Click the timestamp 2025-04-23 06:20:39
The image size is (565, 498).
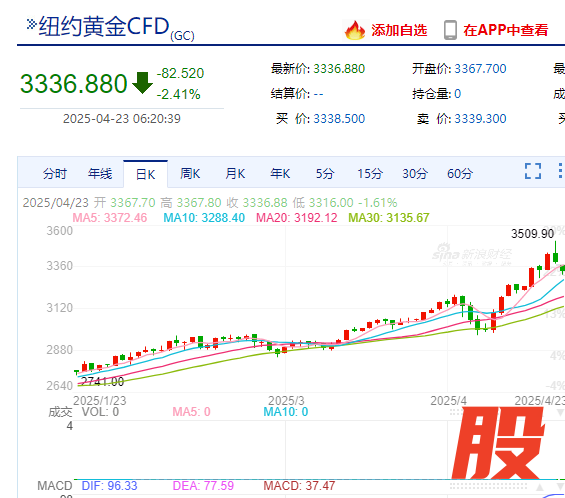[122, 119]
